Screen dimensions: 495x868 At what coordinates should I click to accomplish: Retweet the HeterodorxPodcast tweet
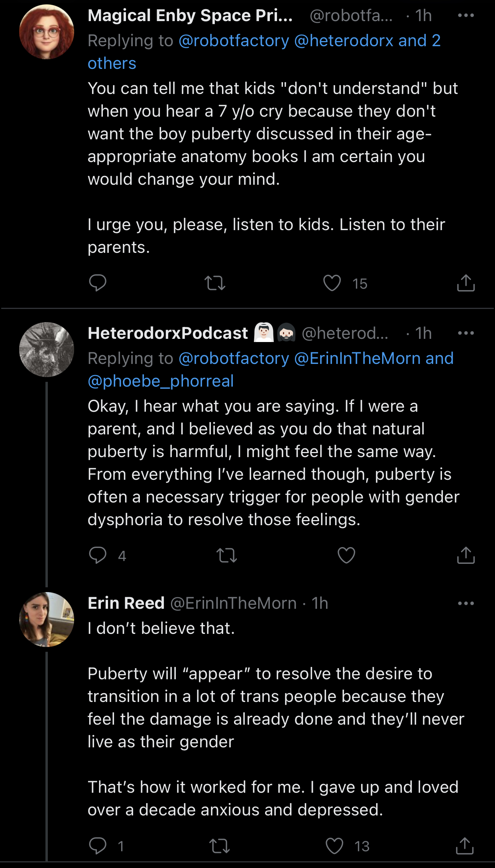pyautogui.click(x=226, y=555)
